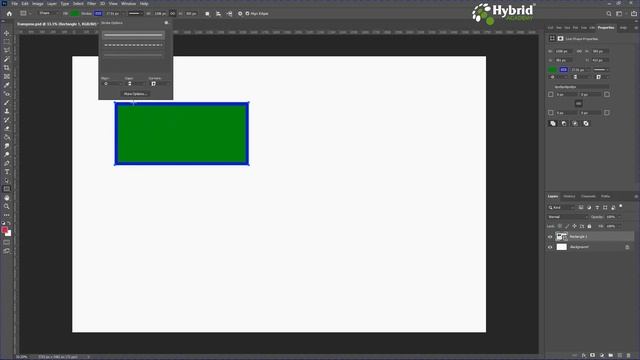
Task: Open gear settings icon in options bar
Action: tap(240, 13)
